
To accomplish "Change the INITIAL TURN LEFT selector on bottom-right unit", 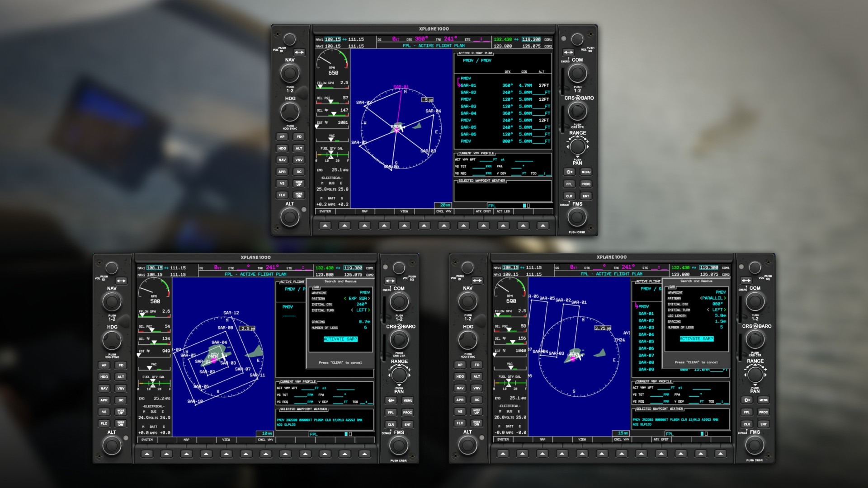I will tap(717, 310).
